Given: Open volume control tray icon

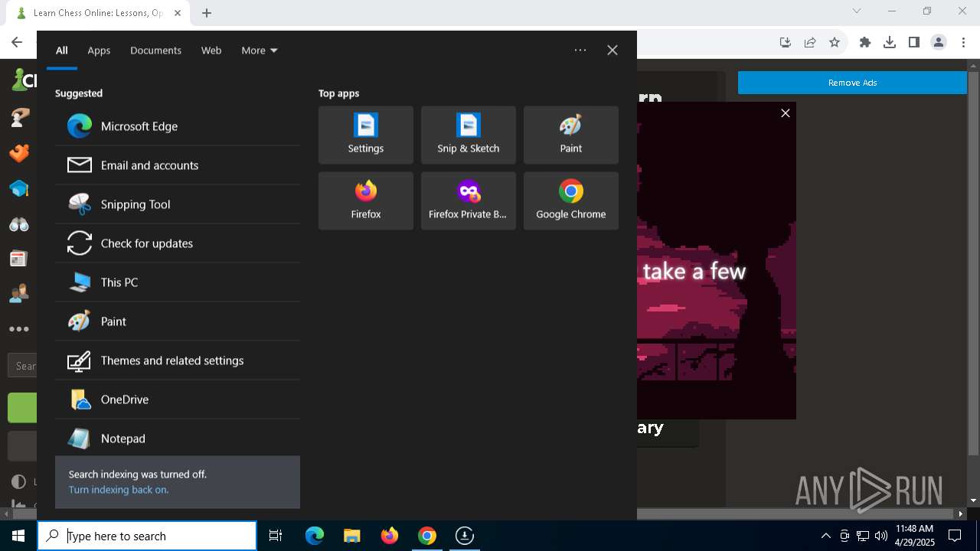Looking at the screenshot, I should pyautogui.click(x=881, y=536).
